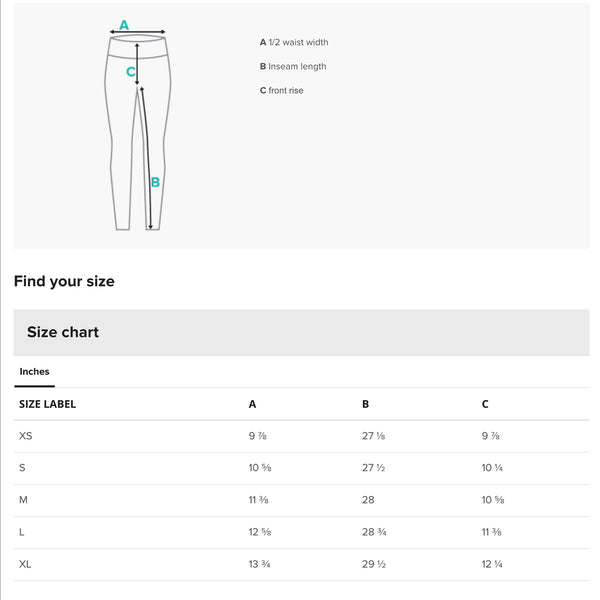Click the XL inseam value 29 ½
The width and height of the screenshot is (600, 600).
point(375,564)
